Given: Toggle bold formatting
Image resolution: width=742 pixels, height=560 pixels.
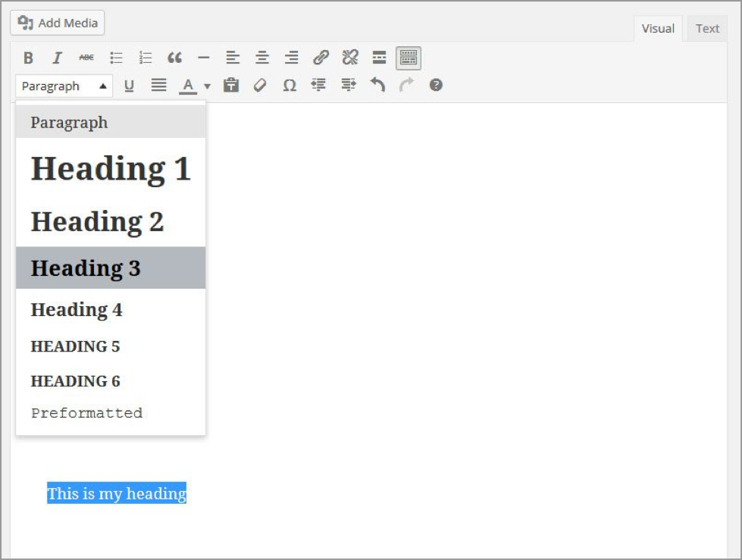Looking at the screenshot, I should coord(28,57).
